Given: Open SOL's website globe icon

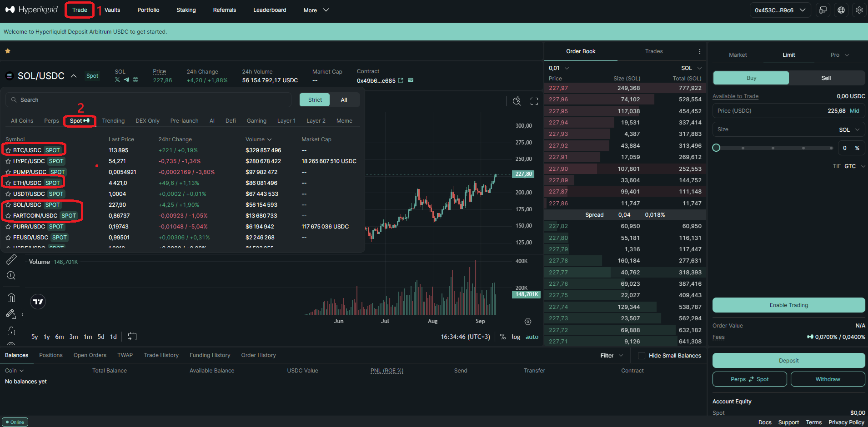Looking at the screenshot, I should 135,79.
